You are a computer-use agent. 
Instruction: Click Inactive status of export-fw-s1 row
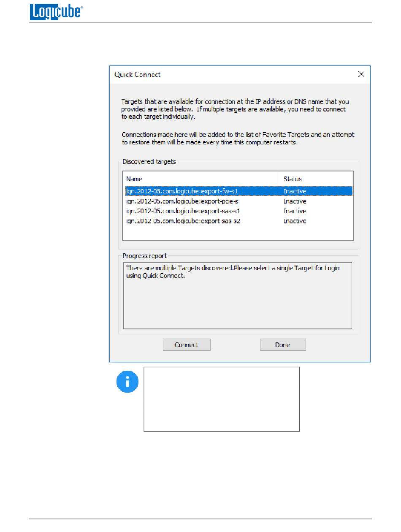(x=295, y=191)
